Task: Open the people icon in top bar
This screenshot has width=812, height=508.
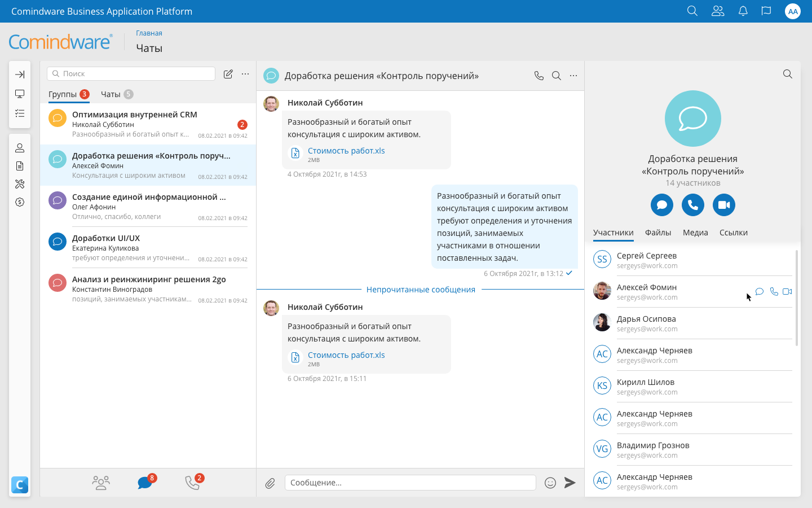Action: (718, 11)
